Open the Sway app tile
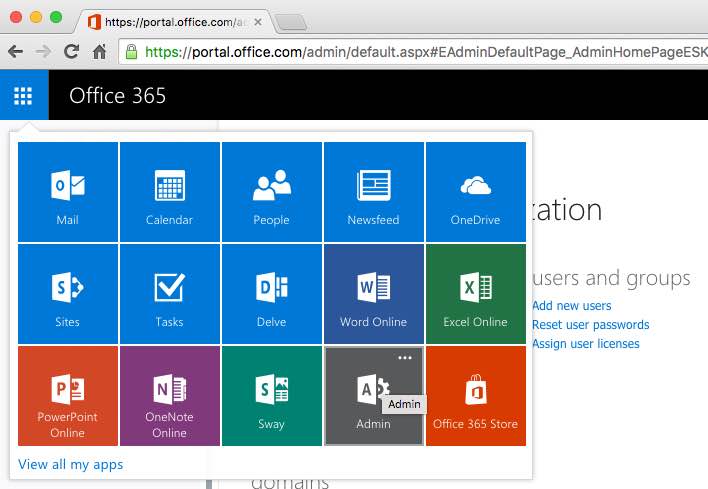This screenshot has height=489, width=708. (272, 396)
